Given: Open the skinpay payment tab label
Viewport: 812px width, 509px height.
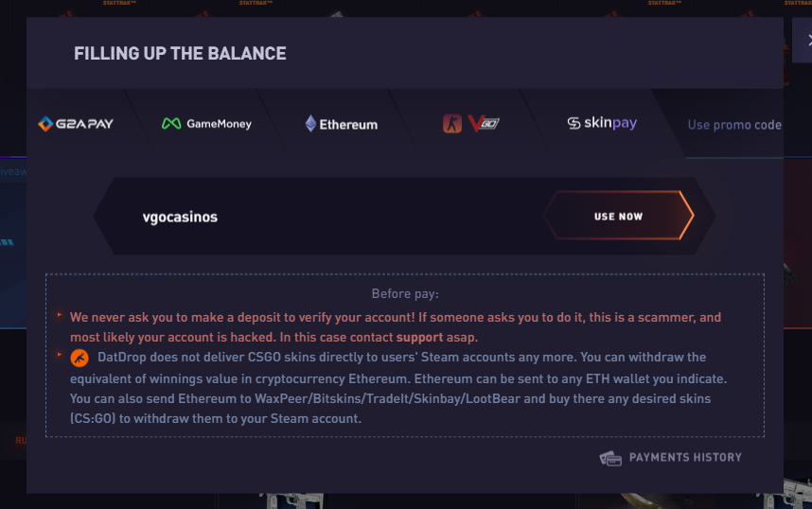Looking at the screenshot, I should click(610, 123).
